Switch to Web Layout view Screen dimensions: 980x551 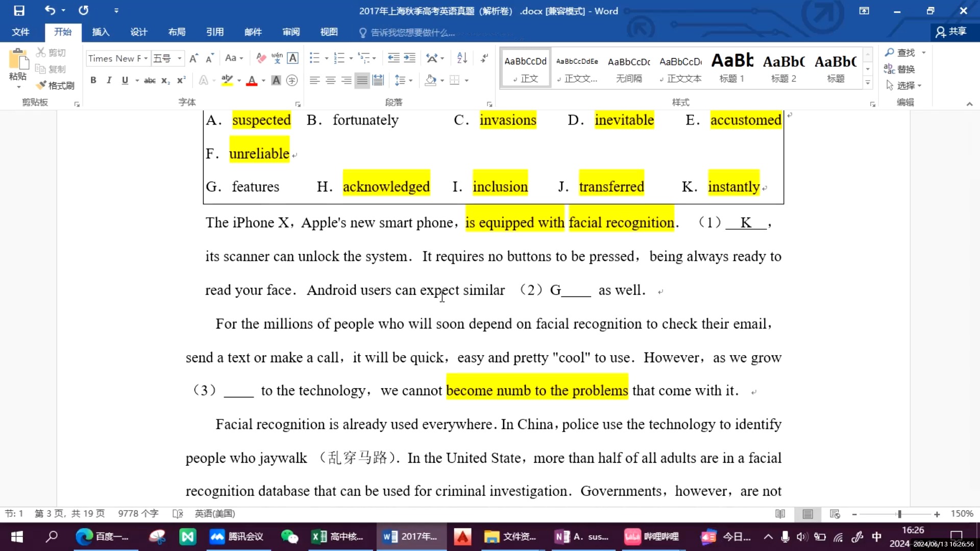point(835,514)
